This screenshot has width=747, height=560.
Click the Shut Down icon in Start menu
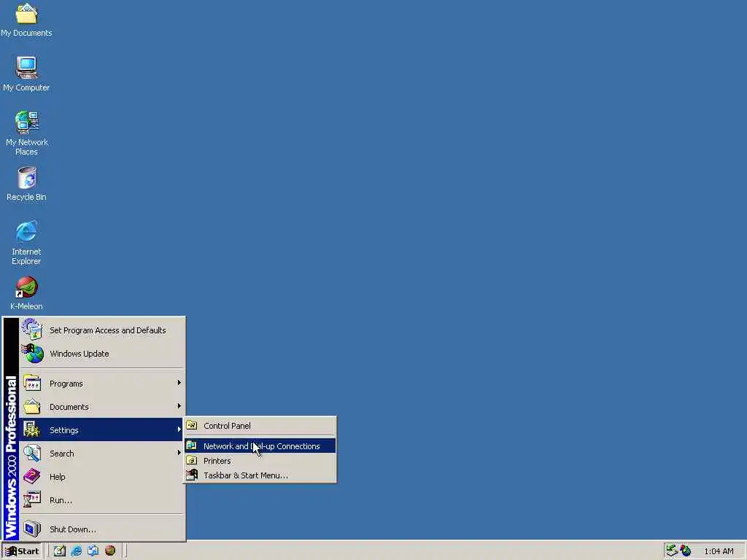click(x=32, y=529)
